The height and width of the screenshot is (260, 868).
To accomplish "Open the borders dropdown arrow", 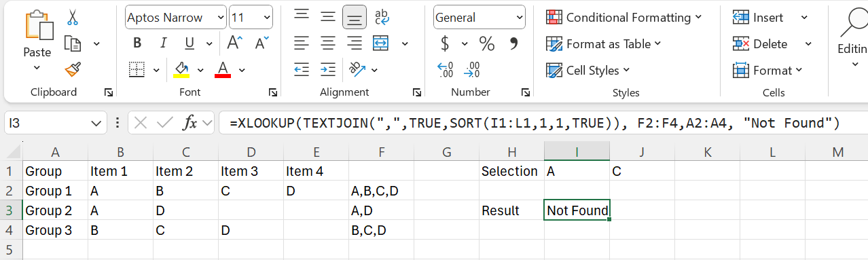I will 156,70.
